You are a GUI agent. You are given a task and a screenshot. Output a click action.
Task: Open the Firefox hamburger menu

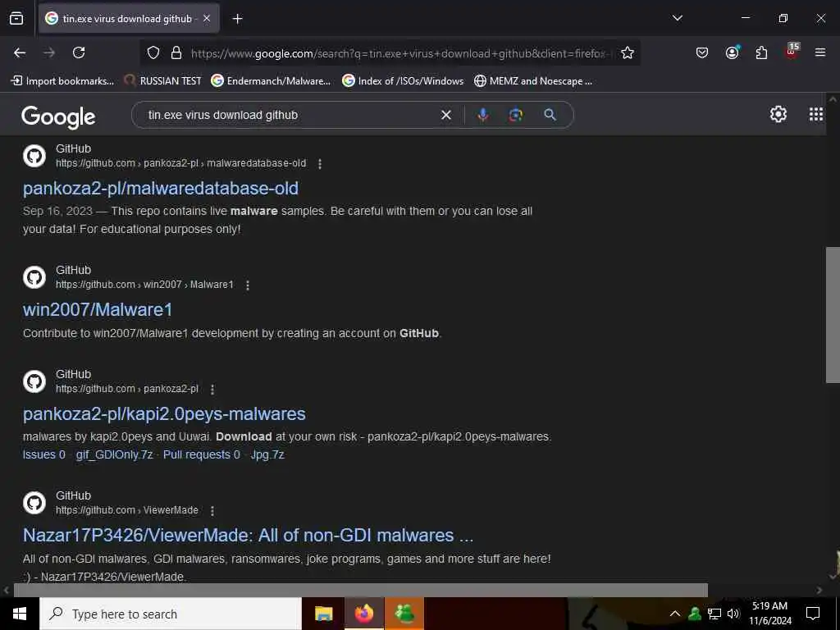pyautogui.click(x=819, y=52)
